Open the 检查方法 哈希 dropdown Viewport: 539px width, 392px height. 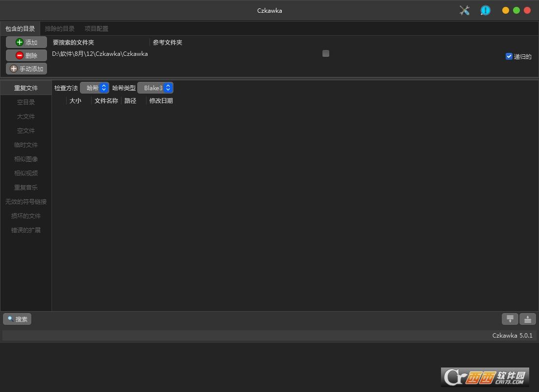[95, 88]
